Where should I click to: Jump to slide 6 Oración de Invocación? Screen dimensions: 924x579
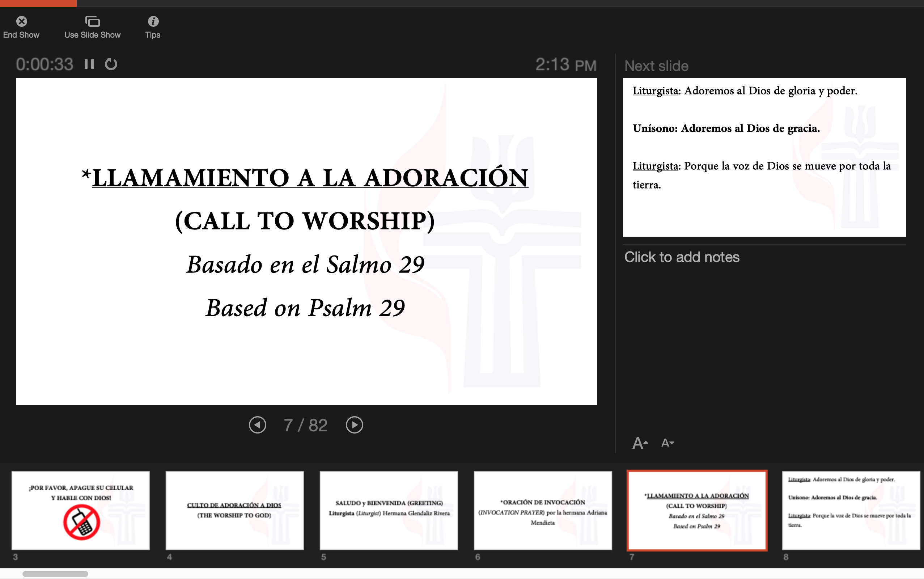coord(543,511)
